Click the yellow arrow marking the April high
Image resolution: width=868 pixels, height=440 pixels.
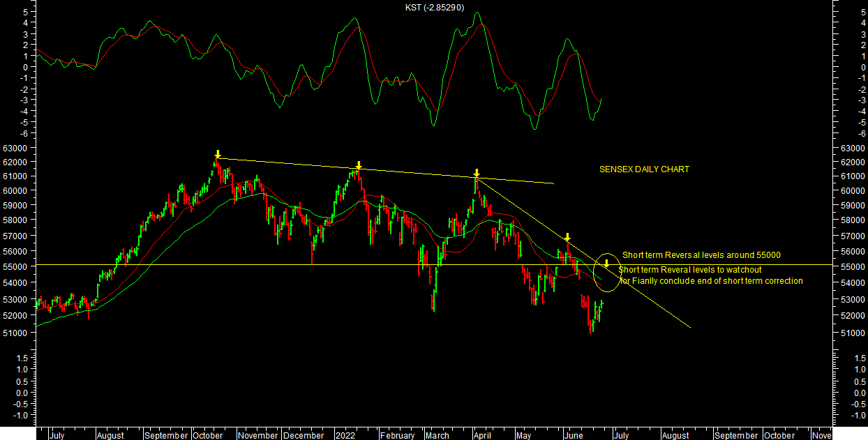tap(477, 173)
